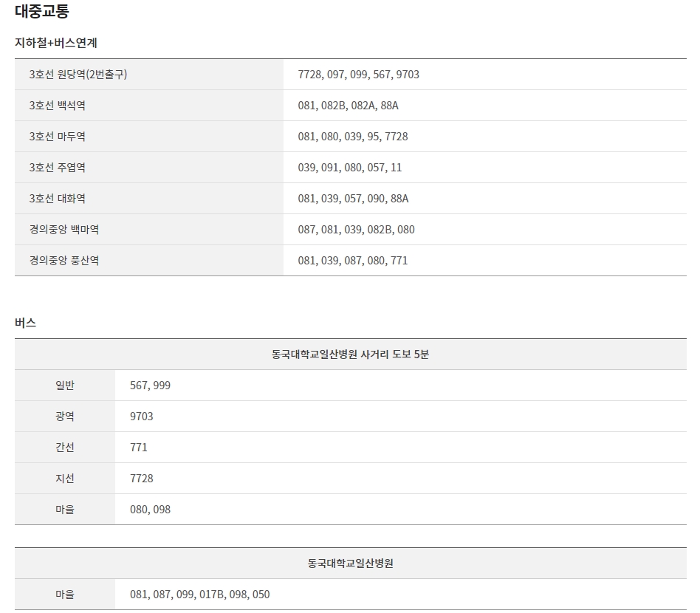
Task: Click bus list 087, 081, 039, 082B, 080
Action: click(356, 230)
